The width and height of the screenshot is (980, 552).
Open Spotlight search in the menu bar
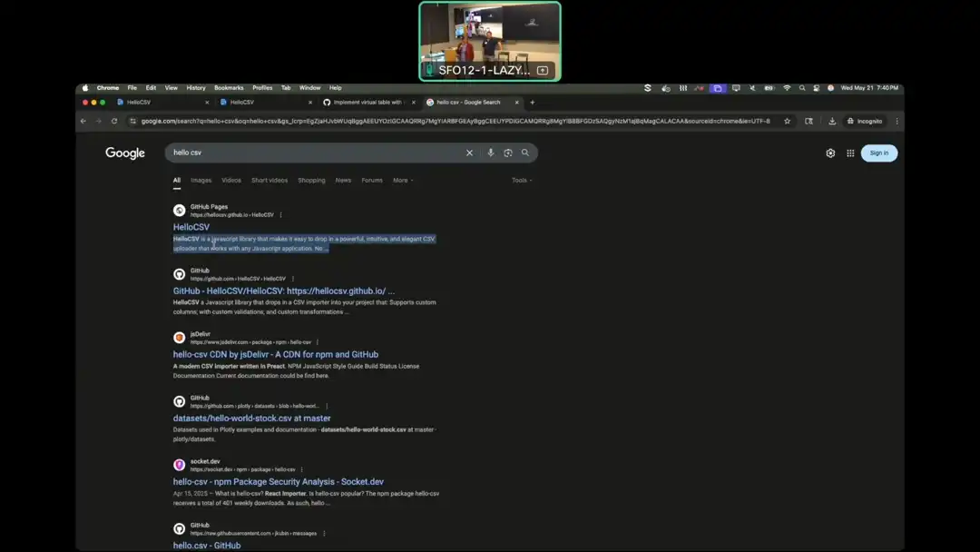802,88
